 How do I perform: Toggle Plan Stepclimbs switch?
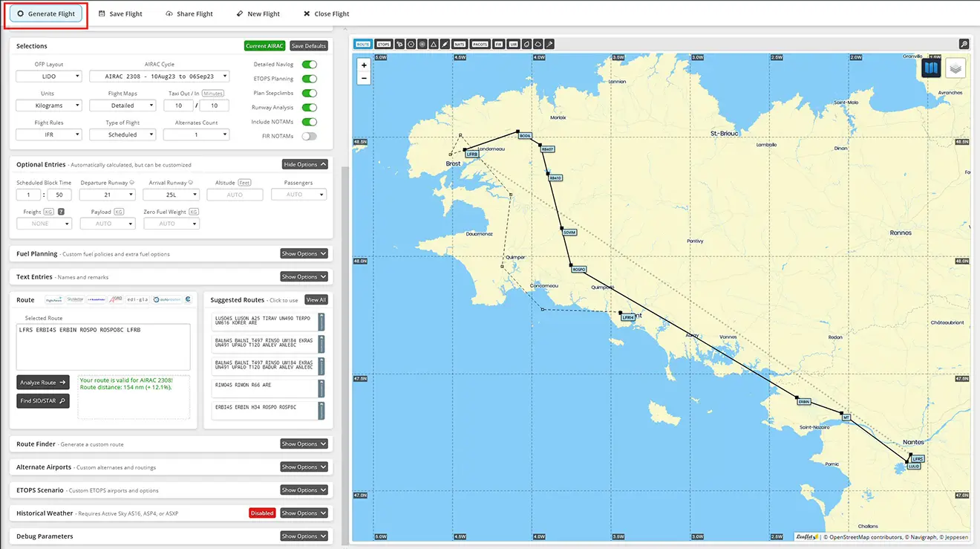[309, 93]
